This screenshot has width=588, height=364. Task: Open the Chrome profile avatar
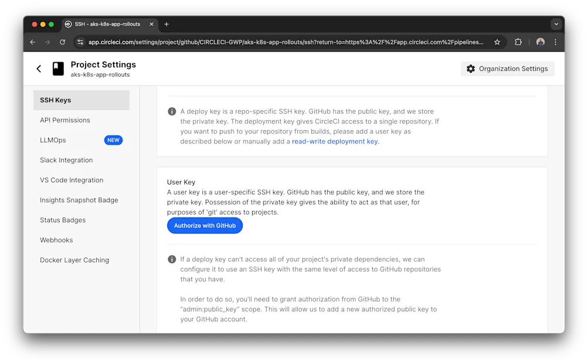[541, 42]
